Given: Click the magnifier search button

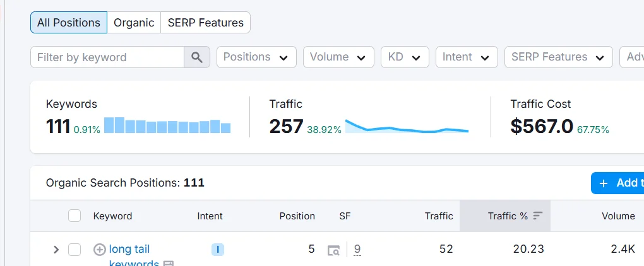Looking at the screenshot, I should [x=197, y=57].
